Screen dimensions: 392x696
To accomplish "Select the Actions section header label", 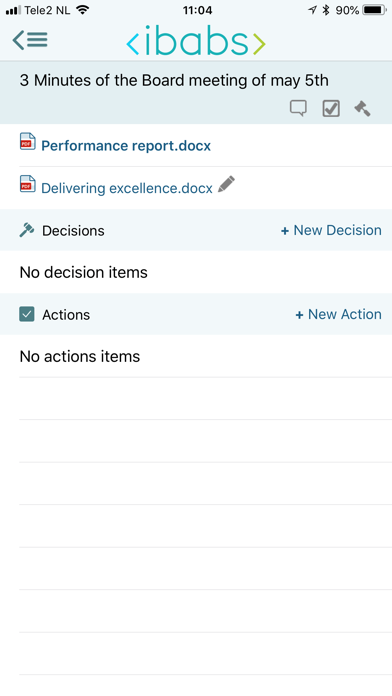I will coord(66,315).
